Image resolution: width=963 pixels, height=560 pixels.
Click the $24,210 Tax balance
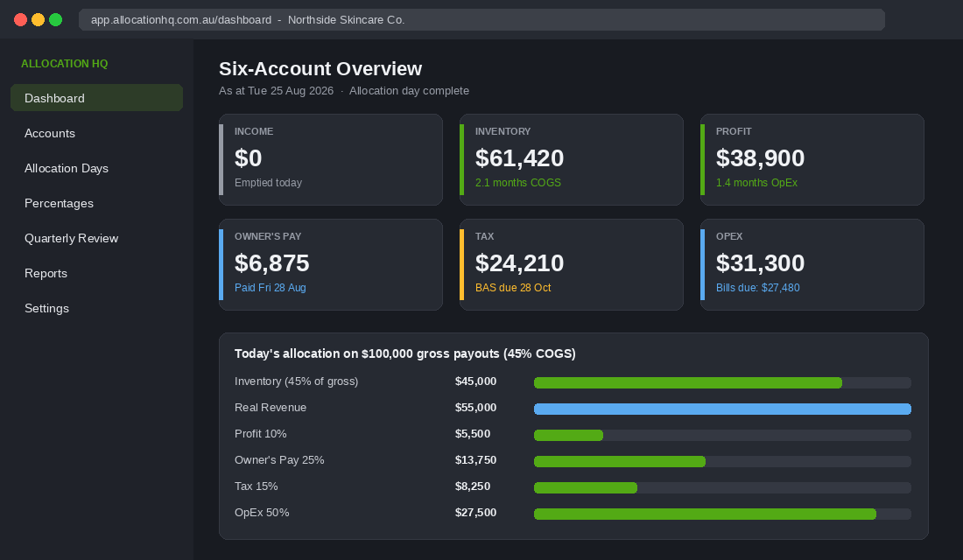click(519, 263)
